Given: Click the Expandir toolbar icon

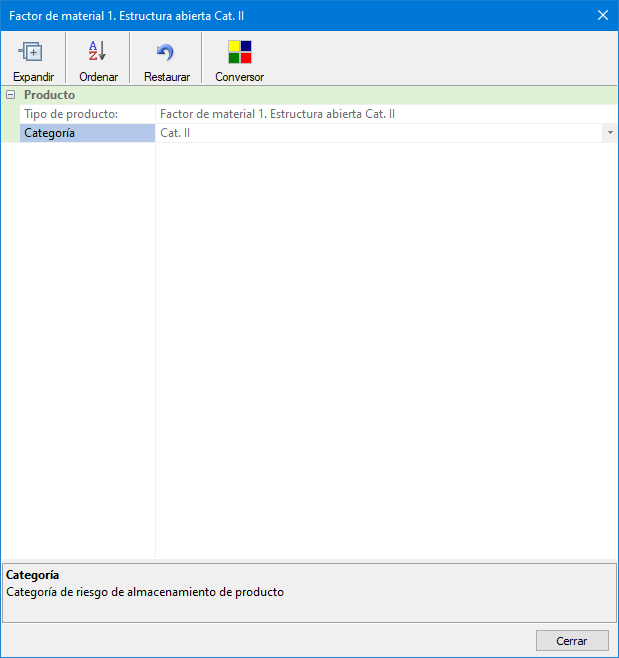Looking at the screenshot, I should [x=32, y=52].
